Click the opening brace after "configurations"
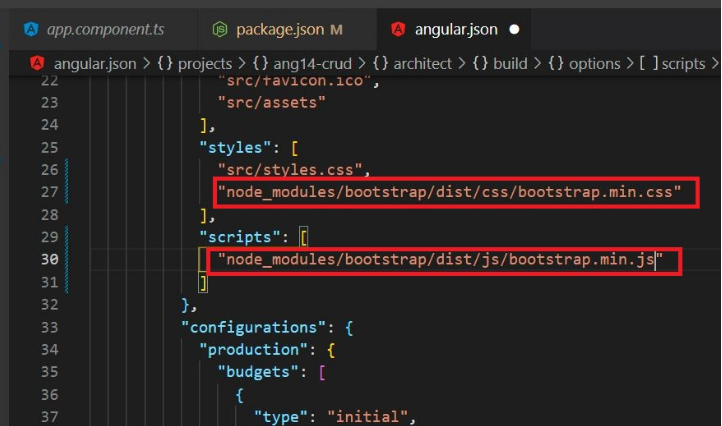This screenshot has height=426, width=722. (x=349, y=327)
